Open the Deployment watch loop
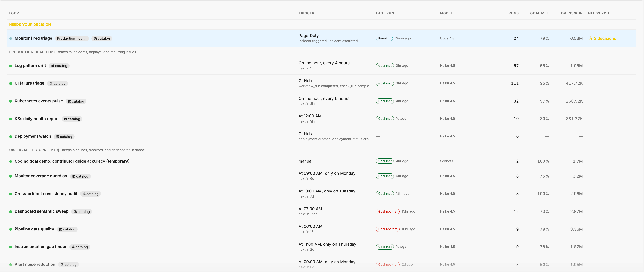 (x=33, y=136)
